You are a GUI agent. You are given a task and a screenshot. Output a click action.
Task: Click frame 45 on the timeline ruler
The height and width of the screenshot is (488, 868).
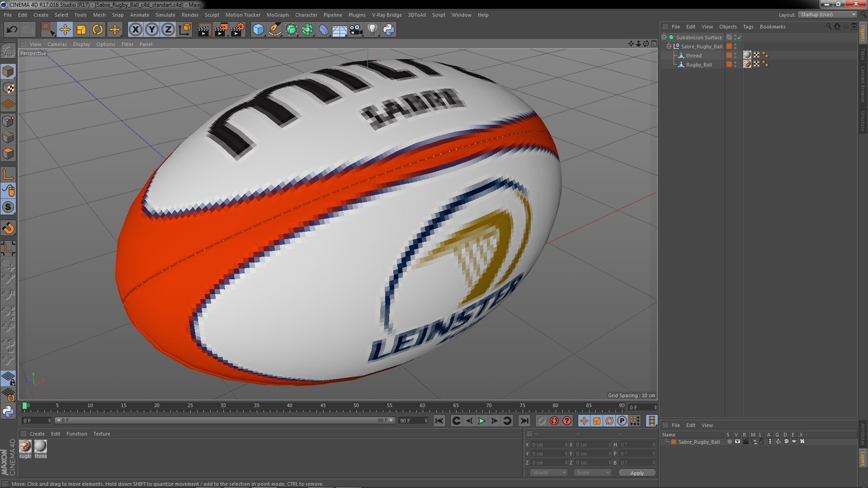click(x=323, y=406)
